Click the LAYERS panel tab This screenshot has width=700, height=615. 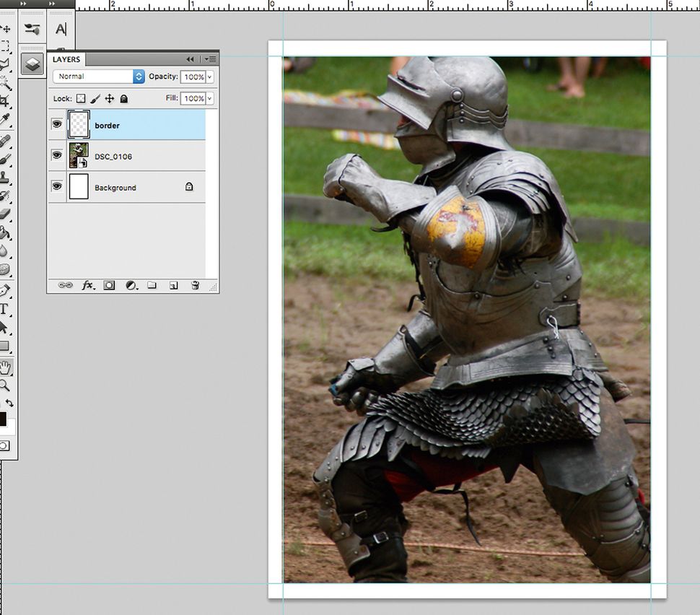tap(66, 59)
